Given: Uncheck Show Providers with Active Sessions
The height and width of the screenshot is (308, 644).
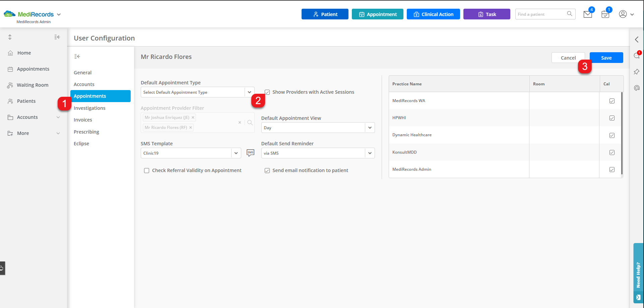Looking at the screenshot, I should click(x=267, y=92).
